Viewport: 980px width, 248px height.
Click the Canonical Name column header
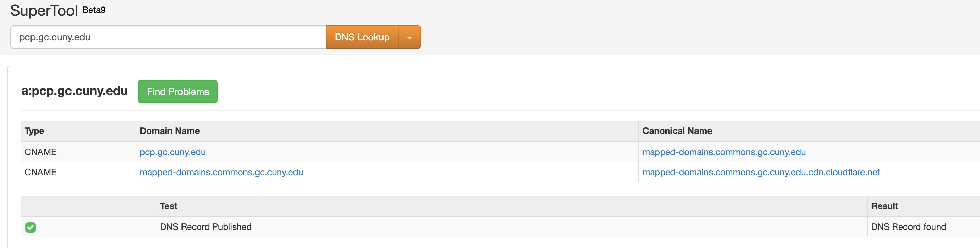[677, 131]
